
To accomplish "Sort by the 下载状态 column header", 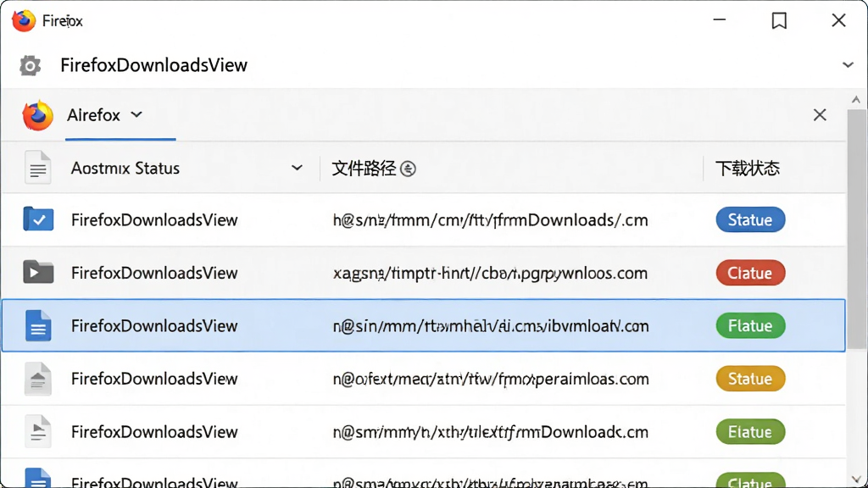I will (x=748, y=169).
